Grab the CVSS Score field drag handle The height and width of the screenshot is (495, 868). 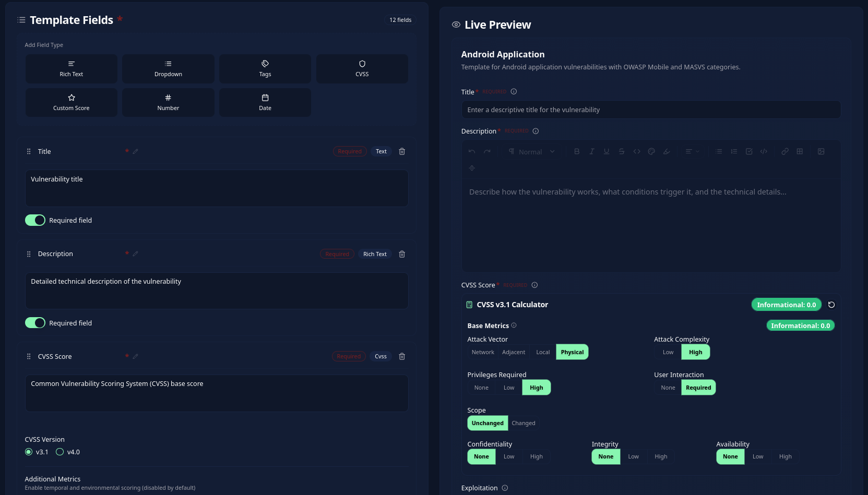pyautogui.click(x=29, y=356)
